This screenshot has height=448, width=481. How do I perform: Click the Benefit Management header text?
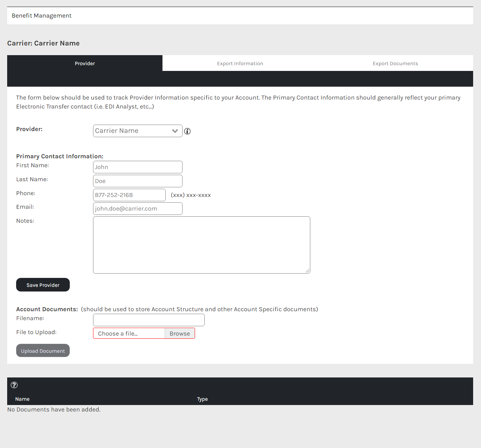point(42,15)
